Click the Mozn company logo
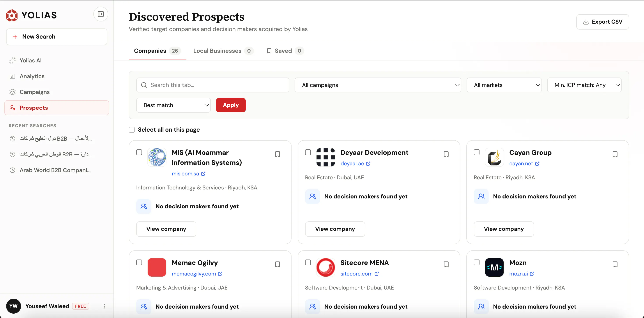Screen dimensions: 644x318 pyautogui.click(x=494, y=267)
